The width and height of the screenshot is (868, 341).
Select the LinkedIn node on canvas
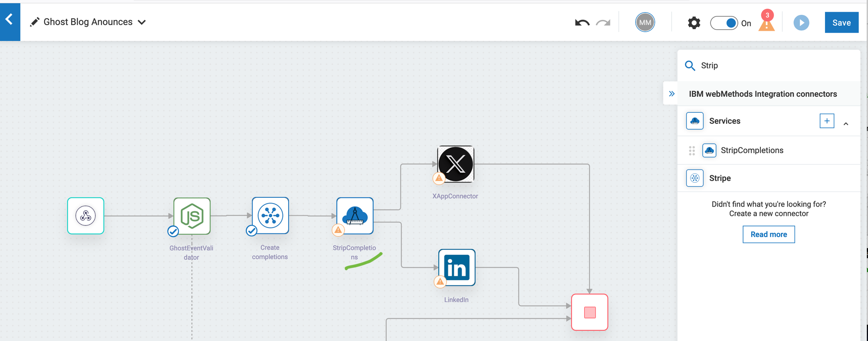457,268
